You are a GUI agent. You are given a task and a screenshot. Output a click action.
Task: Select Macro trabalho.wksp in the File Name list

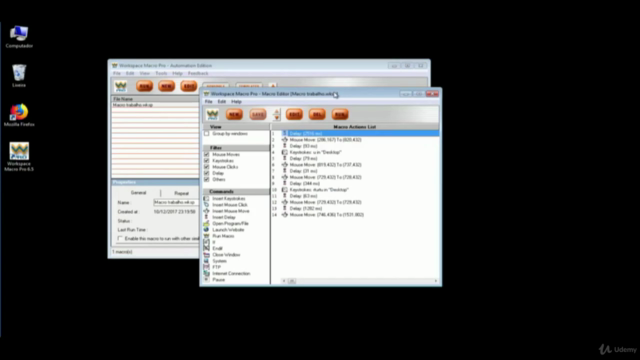pos(133,105)
